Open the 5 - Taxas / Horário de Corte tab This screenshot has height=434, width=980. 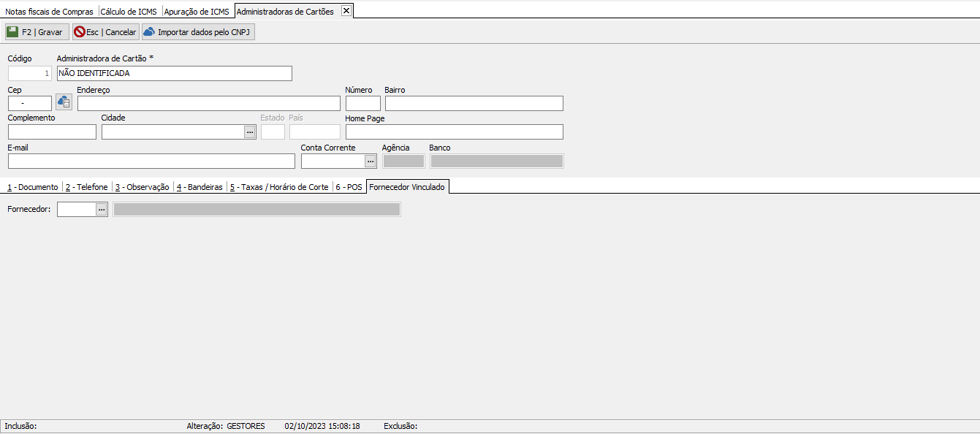pos(279,187)
